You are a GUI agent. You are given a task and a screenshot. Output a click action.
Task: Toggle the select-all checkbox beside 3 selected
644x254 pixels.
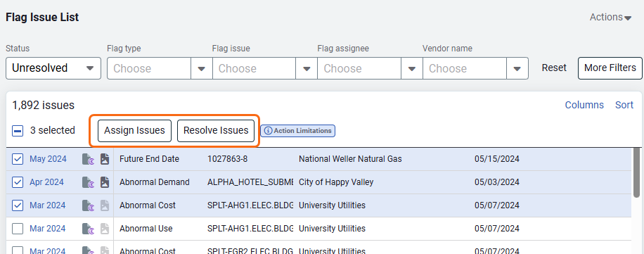(x=18, y=131)
